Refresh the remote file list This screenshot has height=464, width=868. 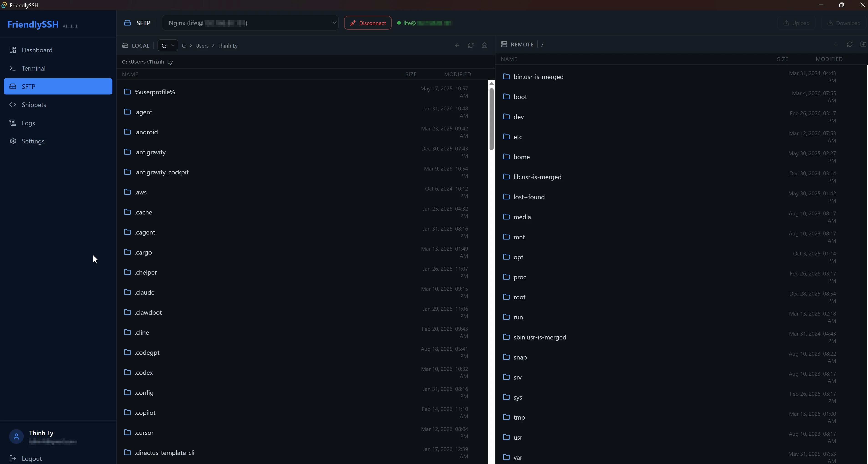850,44
